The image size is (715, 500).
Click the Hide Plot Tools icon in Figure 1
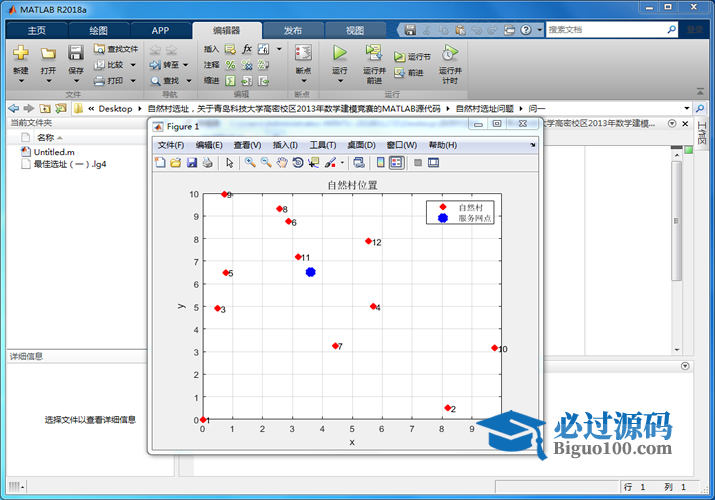point(418,163)
